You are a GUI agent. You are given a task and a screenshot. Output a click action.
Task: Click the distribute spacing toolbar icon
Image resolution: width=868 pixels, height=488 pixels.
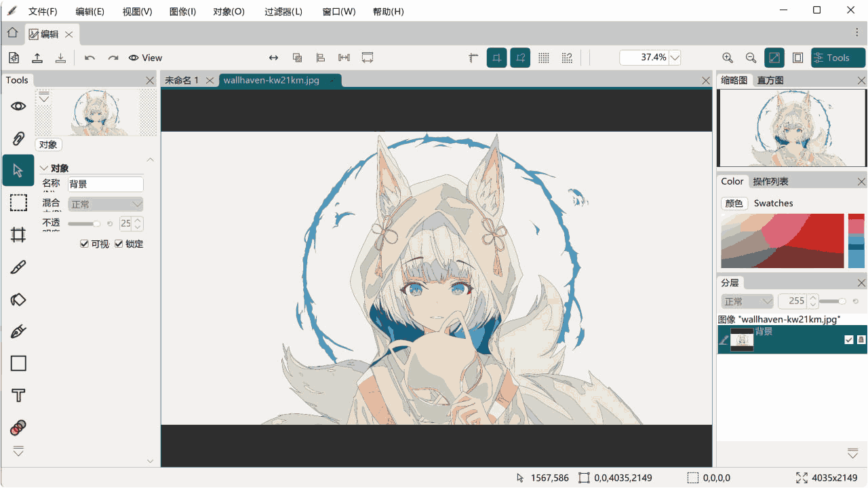click(x=344, y=58)
